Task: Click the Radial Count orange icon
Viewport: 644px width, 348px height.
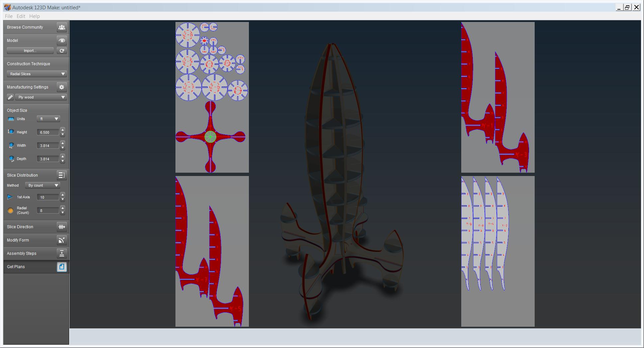Action: pyautogui.click(x=10, y=211)
